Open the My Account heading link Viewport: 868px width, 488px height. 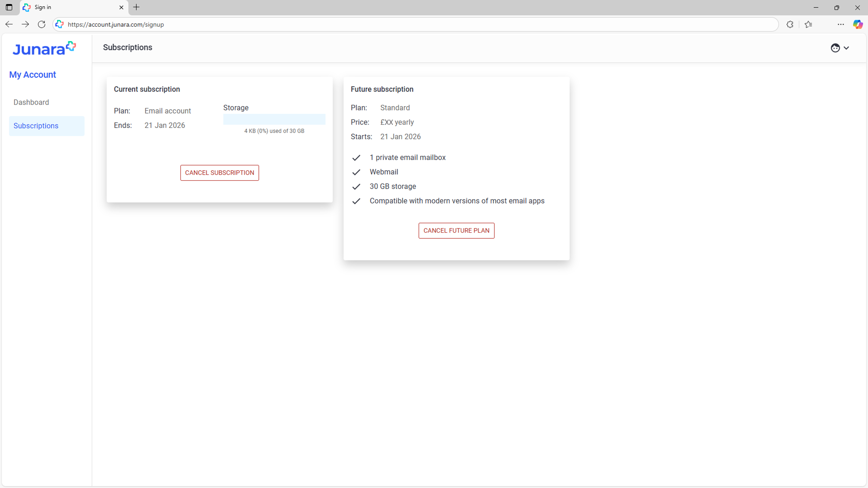32,74
